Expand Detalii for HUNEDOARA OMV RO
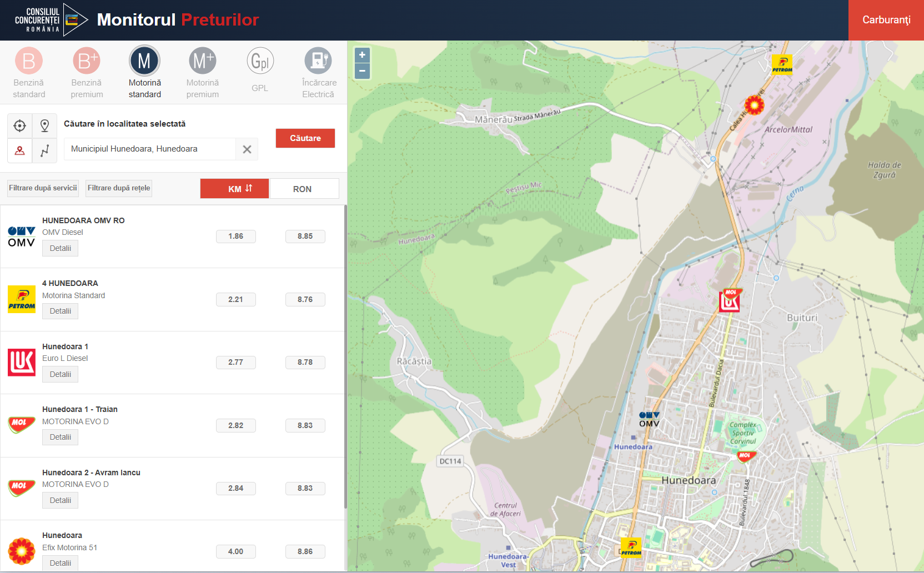Image resolution: width=924 pixels, height=573 pixels. (60, 248)
